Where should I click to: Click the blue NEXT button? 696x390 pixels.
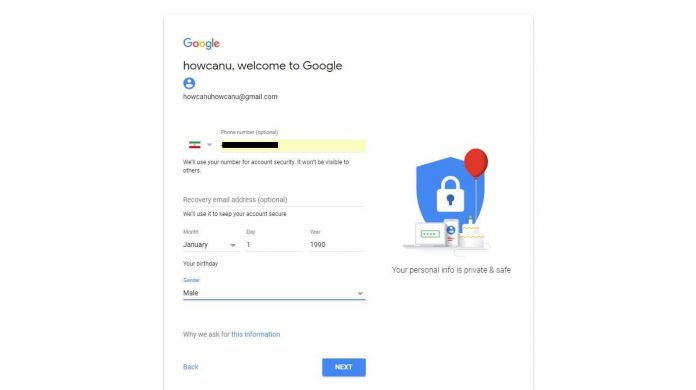[344, 367]
